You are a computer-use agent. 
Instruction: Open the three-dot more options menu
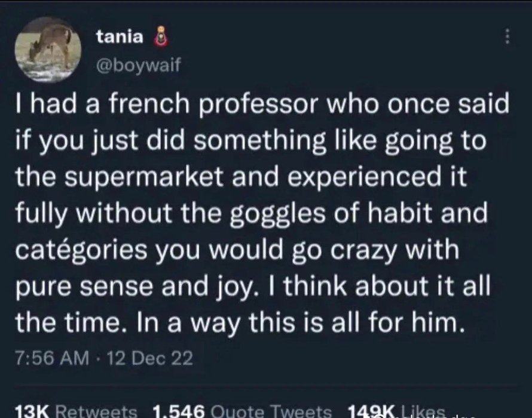coord(507,37)
